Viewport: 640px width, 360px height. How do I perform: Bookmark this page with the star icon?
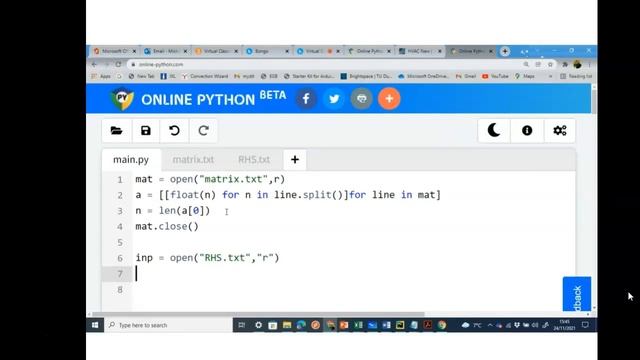pos(550,64)
